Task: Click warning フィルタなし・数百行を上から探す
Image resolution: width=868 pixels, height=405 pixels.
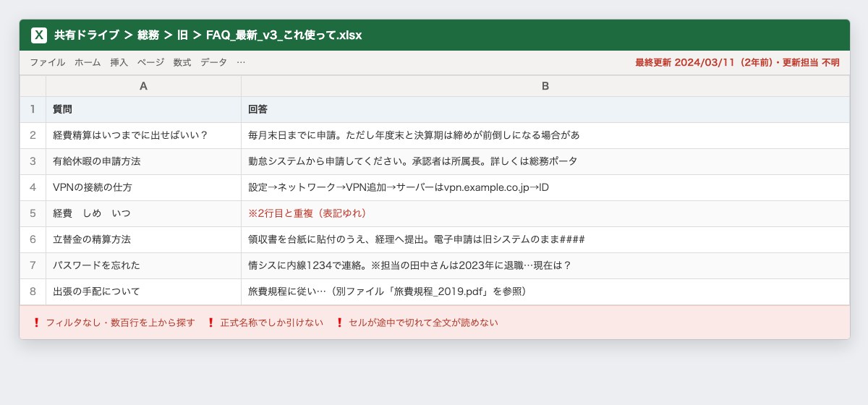Action: 114,323
